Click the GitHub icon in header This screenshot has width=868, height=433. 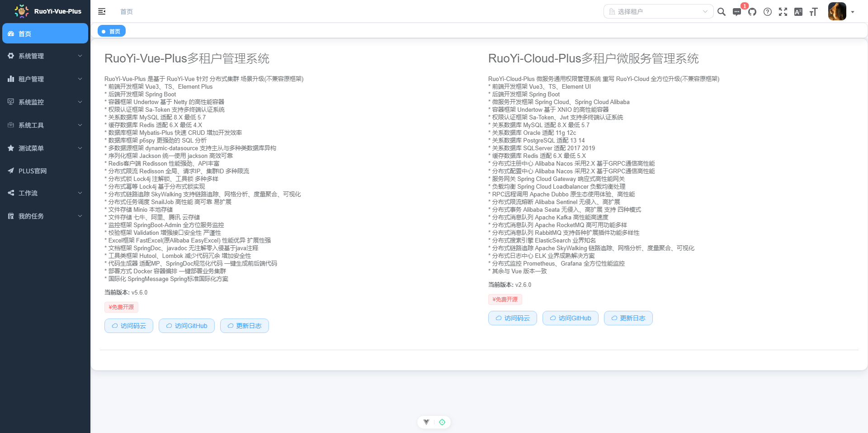[x=752, y=12]
